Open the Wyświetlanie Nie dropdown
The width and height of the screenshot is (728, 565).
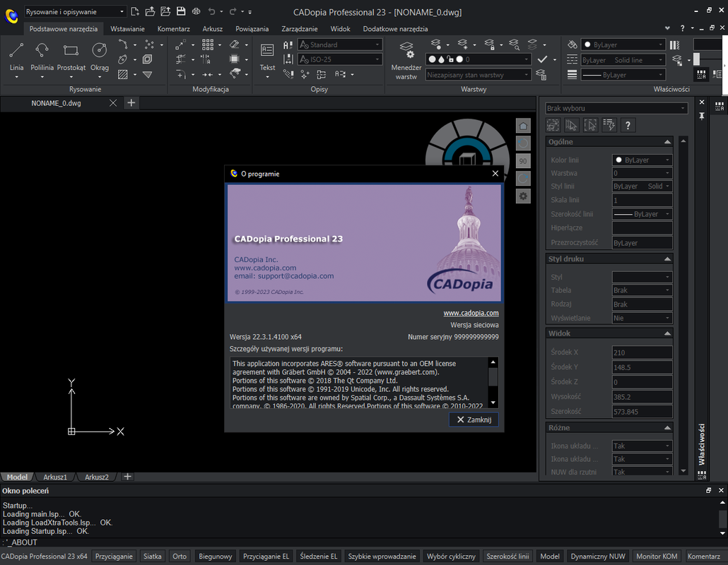tap(642, 319)
